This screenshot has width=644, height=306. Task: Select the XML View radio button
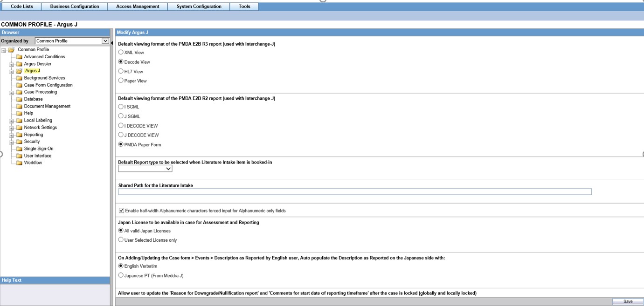[x=121, y=52]
